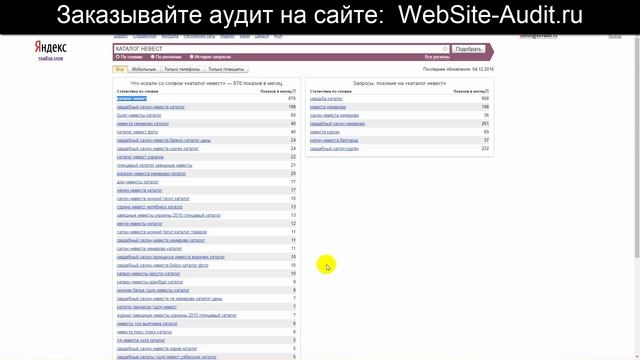Click the 'Подобрать' button

468,49
